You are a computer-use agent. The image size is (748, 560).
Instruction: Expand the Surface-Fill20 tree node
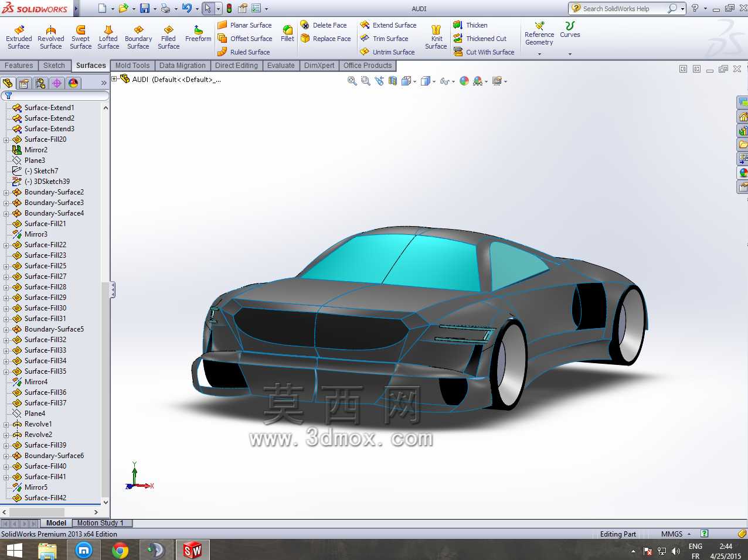[6, 139]
